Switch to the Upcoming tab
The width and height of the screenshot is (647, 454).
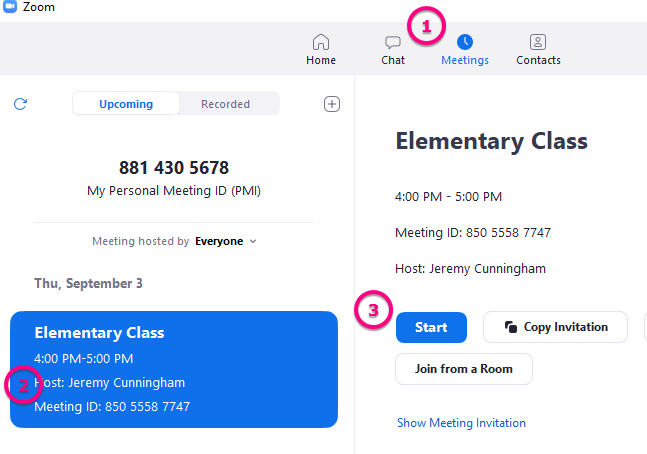126,104
